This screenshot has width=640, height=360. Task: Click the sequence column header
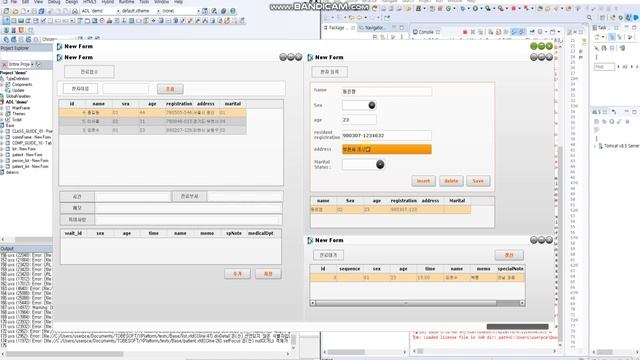click(349, 269)
